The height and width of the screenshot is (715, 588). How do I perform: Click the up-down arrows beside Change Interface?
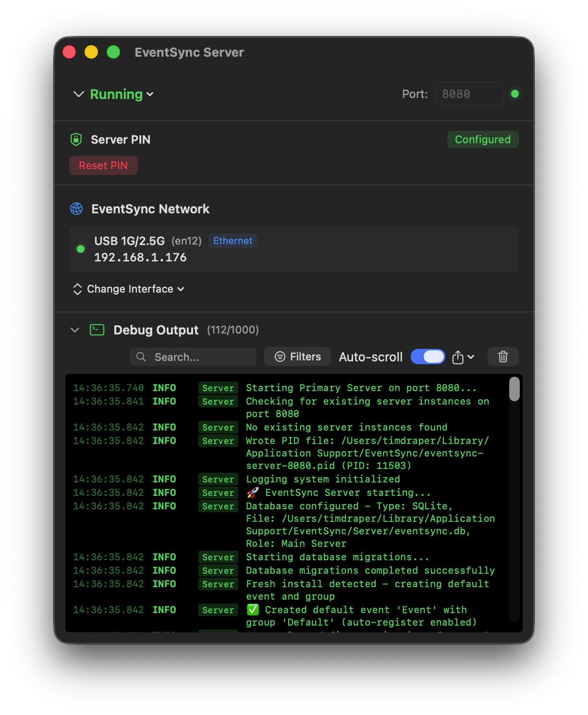[77, 289]
